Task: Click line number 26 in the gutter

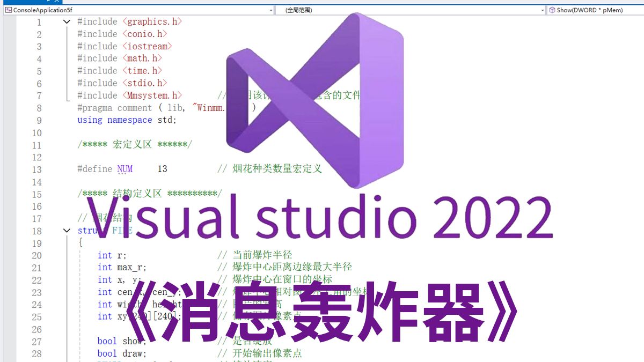Action: coord(36,330)
